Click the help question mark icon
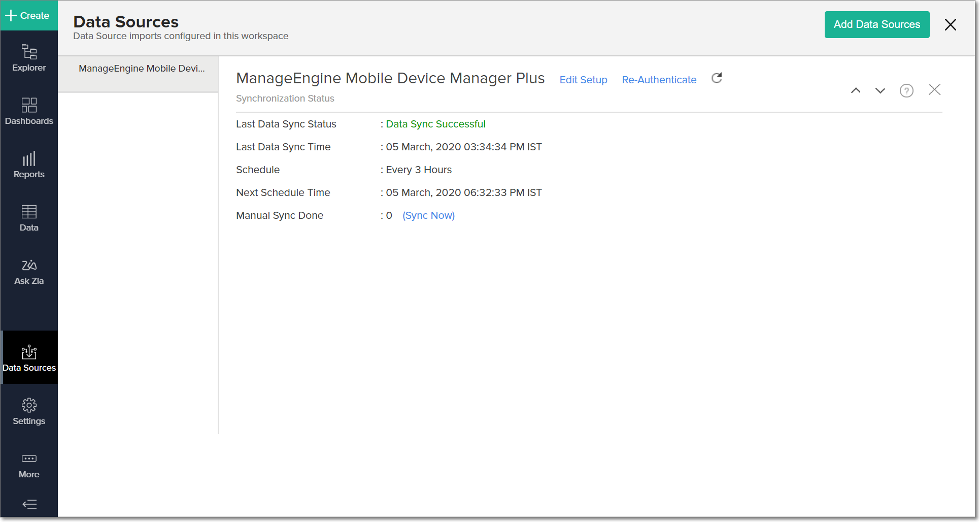This screenshot has width=980, height=522. (906, 91)
